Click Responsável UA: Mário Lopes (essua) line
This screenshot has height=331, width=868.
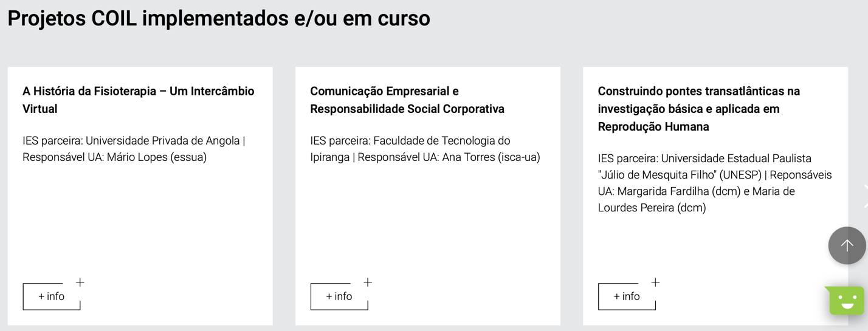(115, 157)
